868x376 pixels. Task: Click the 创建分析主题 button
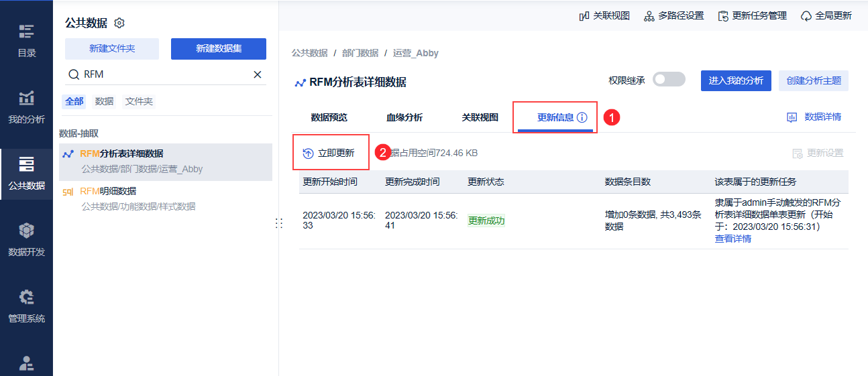(x=814, y=80)
